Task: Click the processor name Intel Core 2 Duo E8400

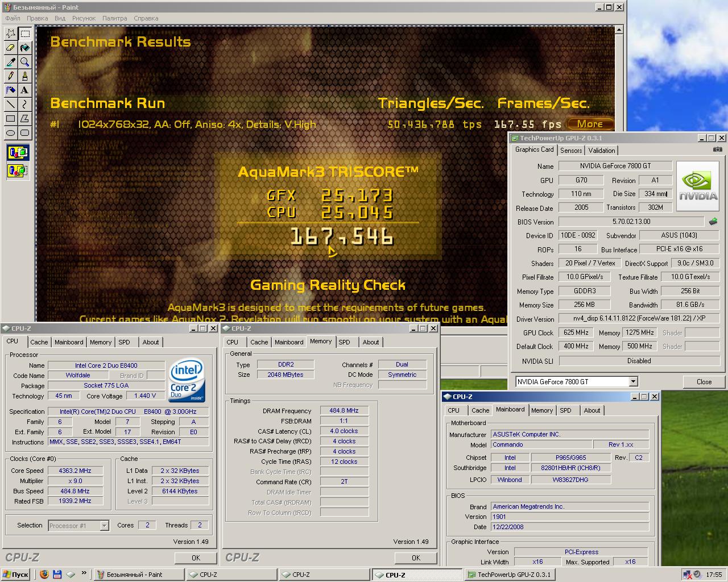Action: pyautogui.click(x=106, y=365)
